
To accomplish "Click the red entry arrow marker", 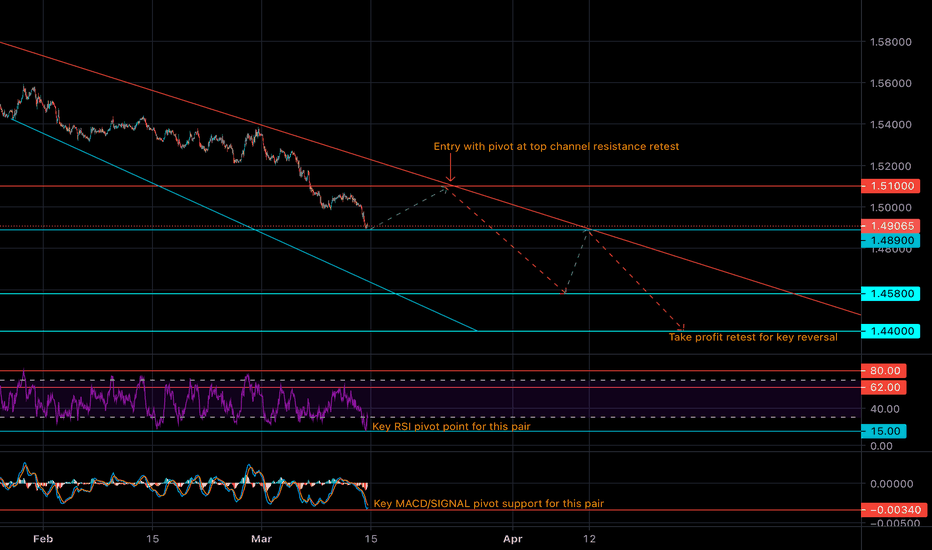I will coord(451,168).
